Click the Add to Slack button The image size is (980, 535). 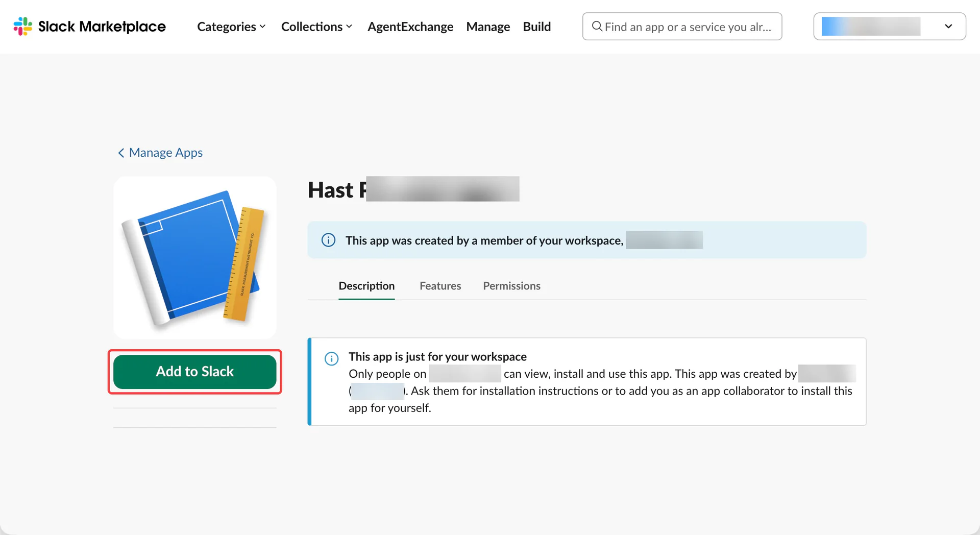[195, 372]
